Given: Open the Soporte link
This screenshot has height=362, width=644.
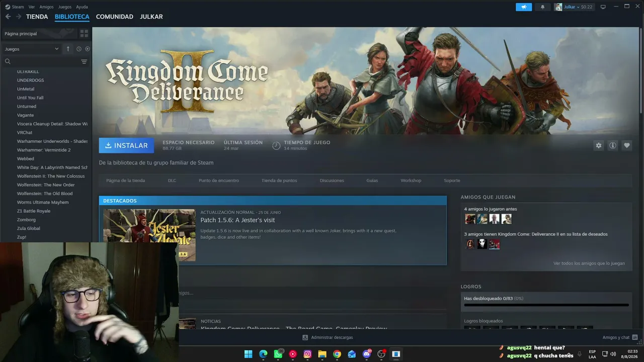Looking at the screenshot, I should (452, 180).
